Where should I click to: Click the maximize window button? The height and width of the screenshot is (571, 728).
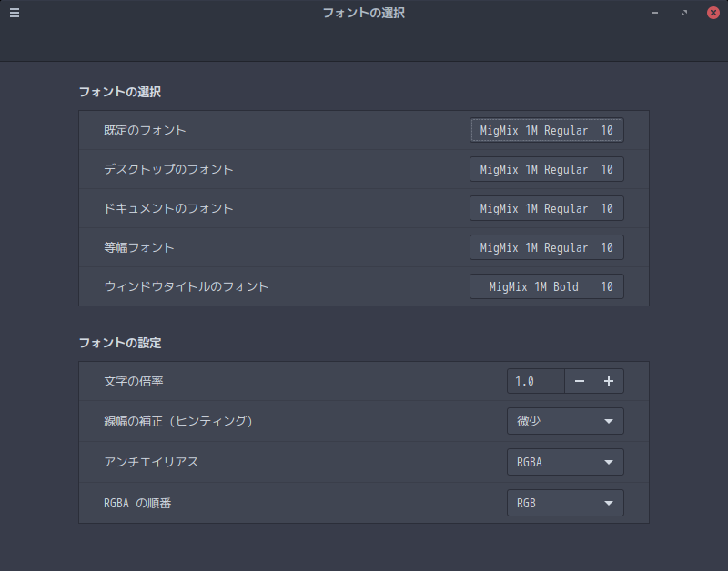[x=684, y=13]
